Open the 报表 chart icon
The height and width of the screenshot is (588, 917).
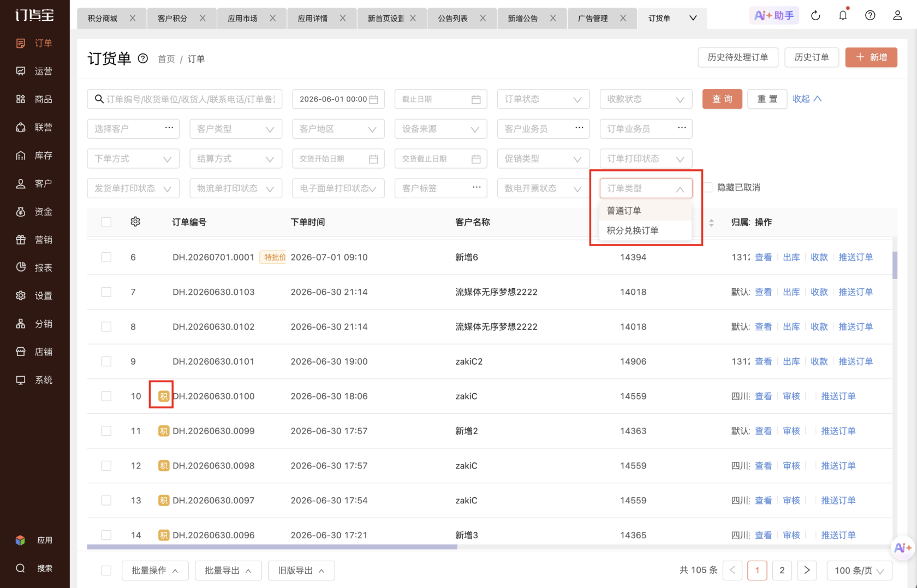tap(21, 268)
